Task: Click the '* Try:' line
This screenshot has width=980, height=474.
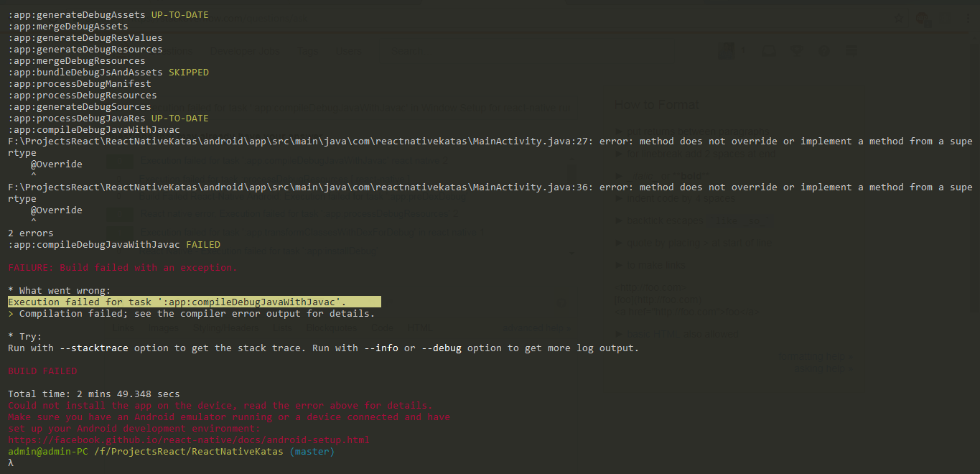Action: coord(25,337)
